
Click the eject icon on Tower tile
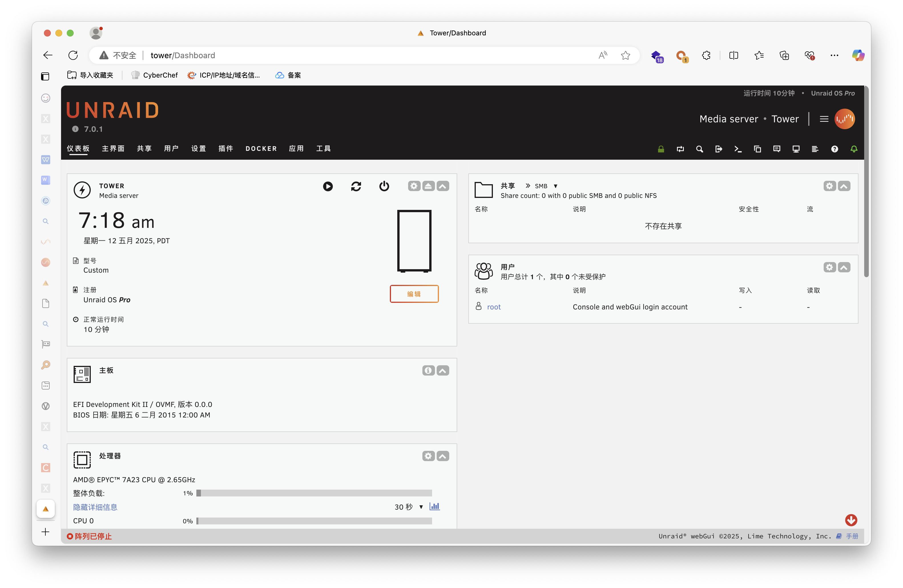tap(428, 186)
